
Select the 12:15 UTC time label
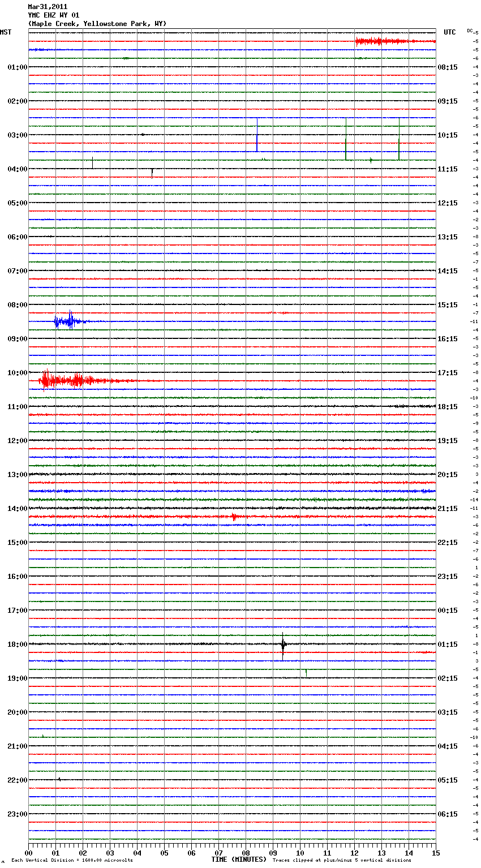(x=448, y=203)
